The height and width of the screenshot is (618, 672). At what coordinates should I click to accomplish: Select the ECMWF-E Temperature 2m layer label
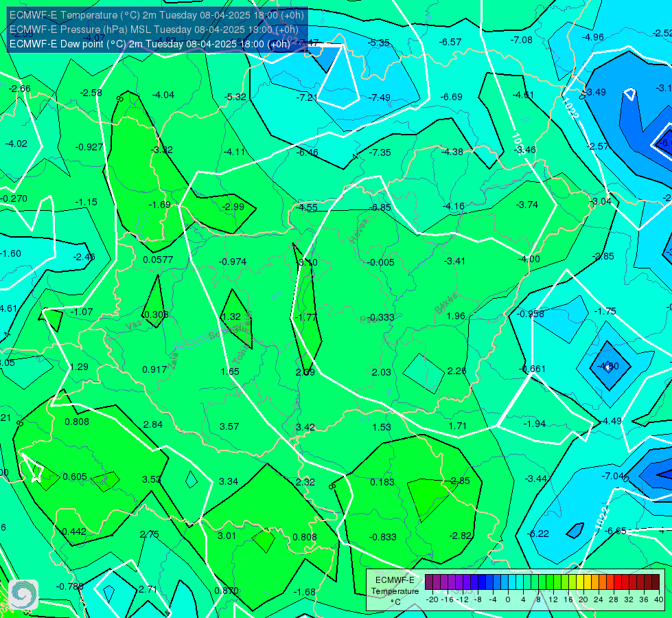pos(157,15)
